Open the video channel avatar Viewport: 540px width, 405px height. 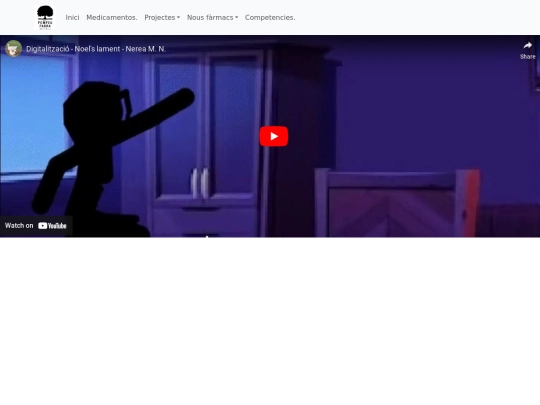13,49
